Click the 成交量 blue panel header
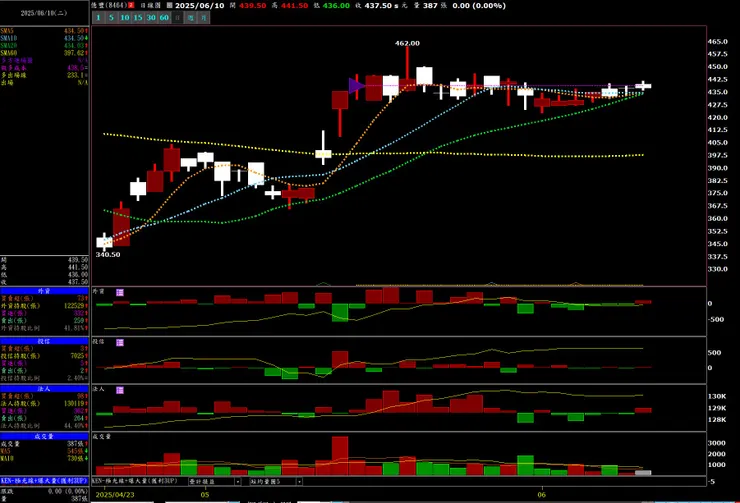The height and width of the screenshot is (503, 740). (44, 436)
